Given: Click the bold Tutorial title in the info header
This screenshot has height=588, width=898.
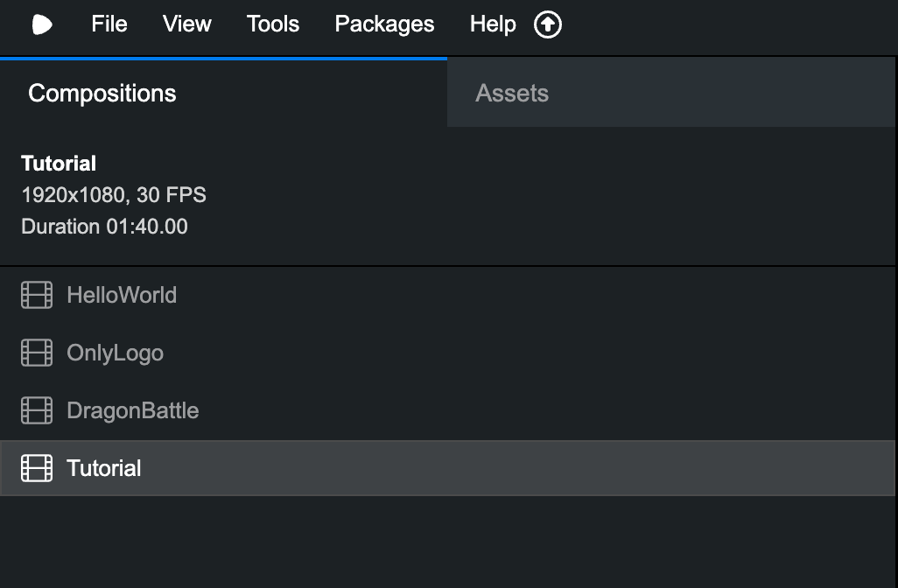Looking at the screenshot, I should pyautogui.click(x=59, y=164).
